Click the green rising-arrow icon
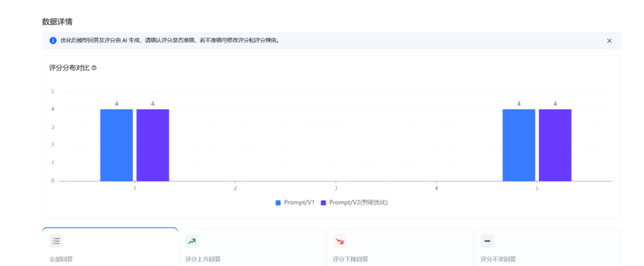This screenshot has height=266, width=644. (x=192, y=241)
